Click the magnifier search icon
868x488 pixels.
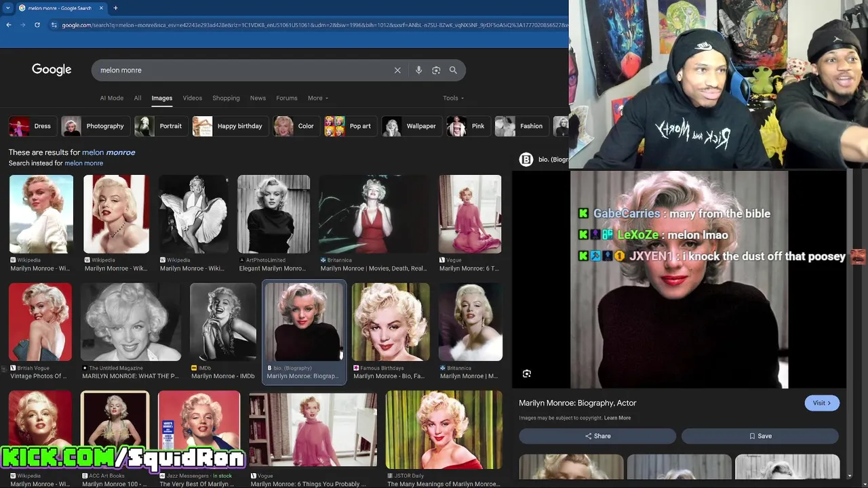(453, 70)
